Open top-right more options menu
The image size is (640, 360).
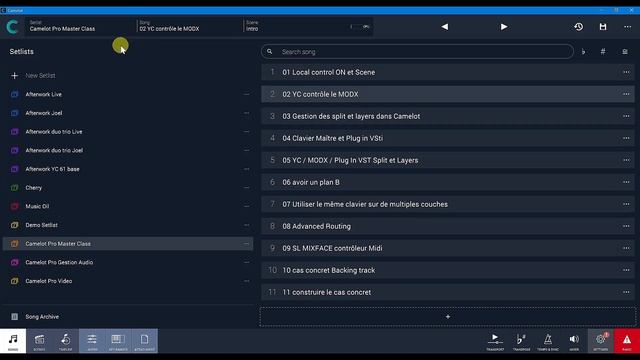point(627,27)
